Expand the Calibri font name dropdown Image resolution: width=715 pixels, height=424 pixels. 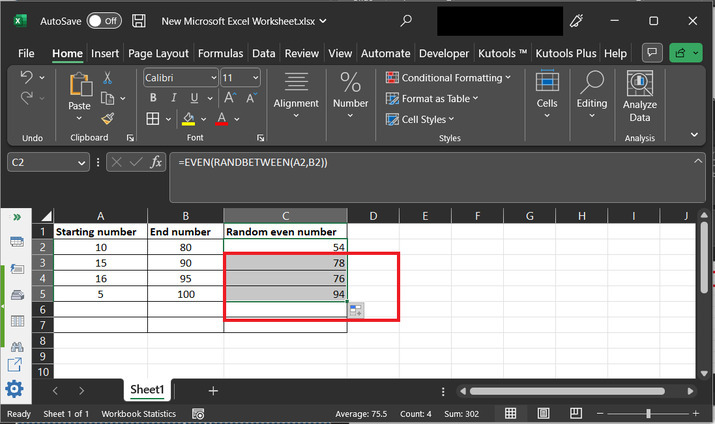click(212, 77)
